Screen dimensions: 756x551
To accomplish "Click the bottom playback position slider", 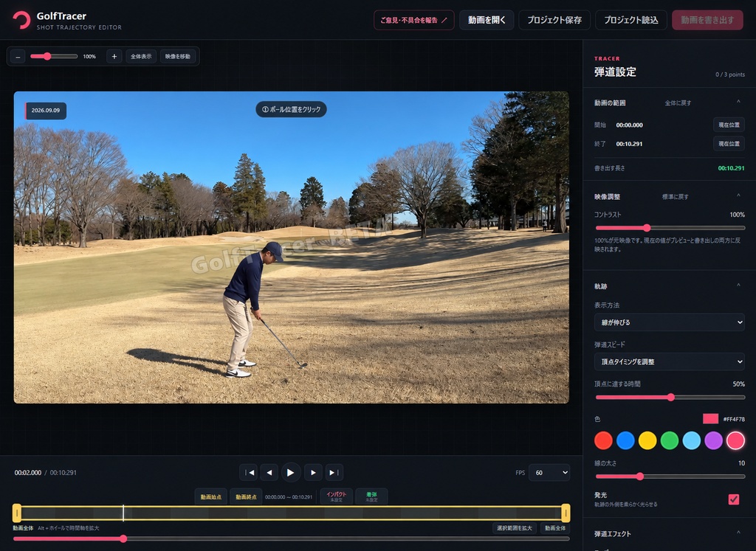I will tap(291, 539).
